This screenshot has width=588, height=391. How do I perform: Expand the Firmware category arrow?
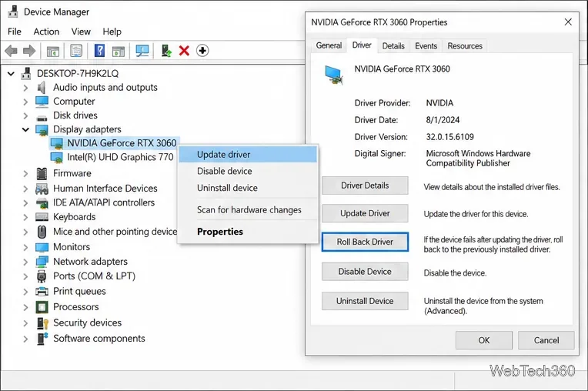pos(25,174)
